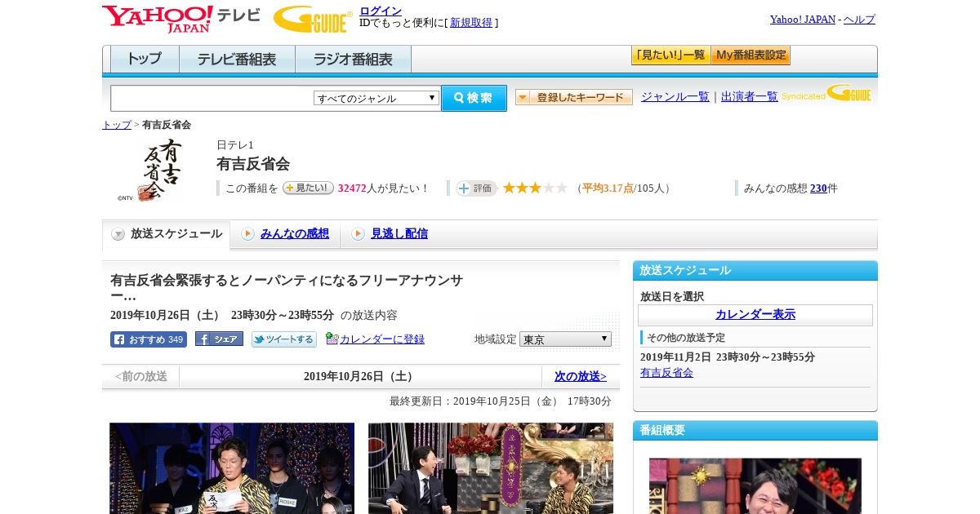The image size is (980, 514).
Task: Click the 放送スケジュール tab arrow icon
Action: click(x=118, y=234)
